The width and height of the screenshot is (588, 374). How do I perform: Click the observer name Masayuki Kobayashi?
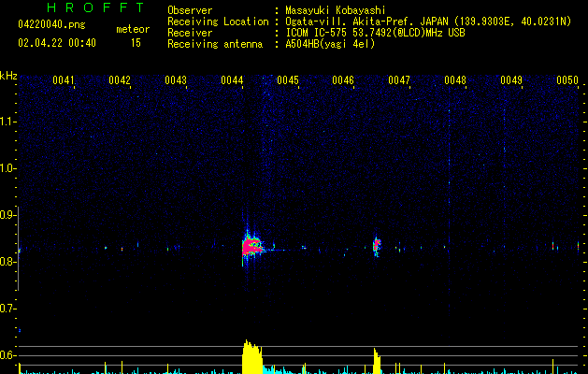tap(336, 10)
